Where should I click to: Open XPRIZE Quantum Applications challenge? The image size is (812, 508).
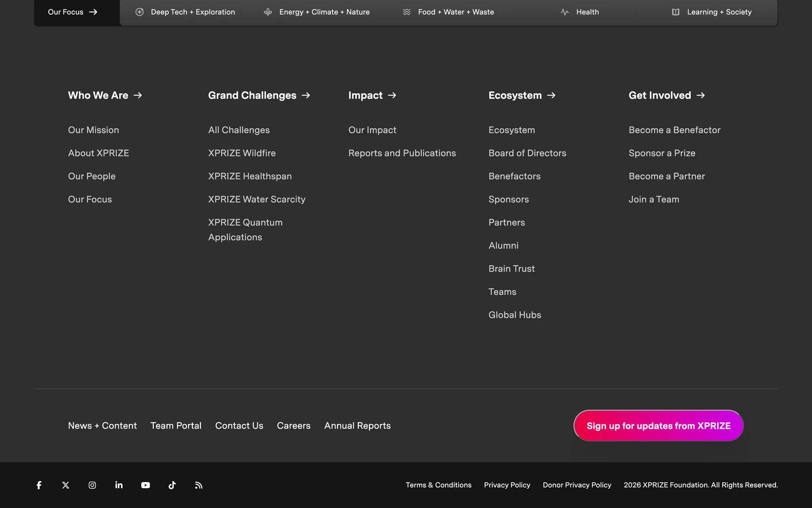pyautogui.click(x=246, y=230)
